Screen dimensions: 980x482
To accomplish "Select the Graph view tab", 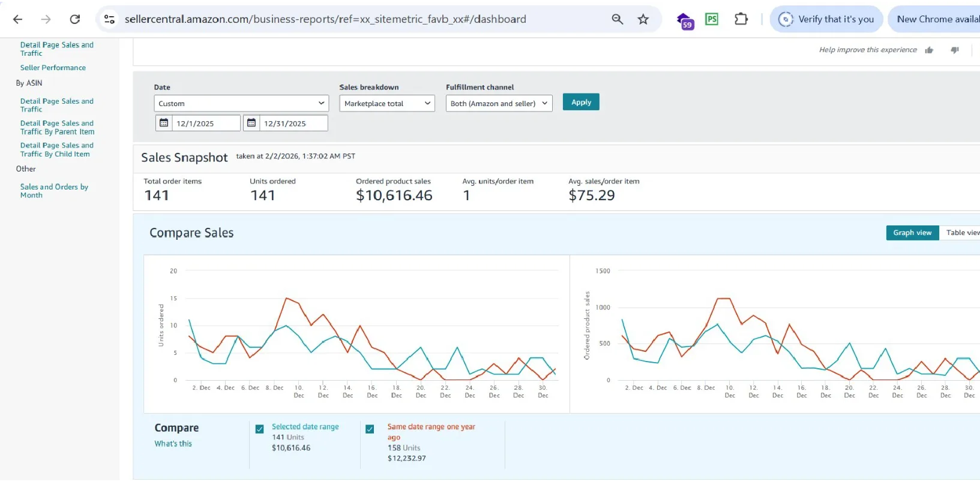I will coord(912,233).
